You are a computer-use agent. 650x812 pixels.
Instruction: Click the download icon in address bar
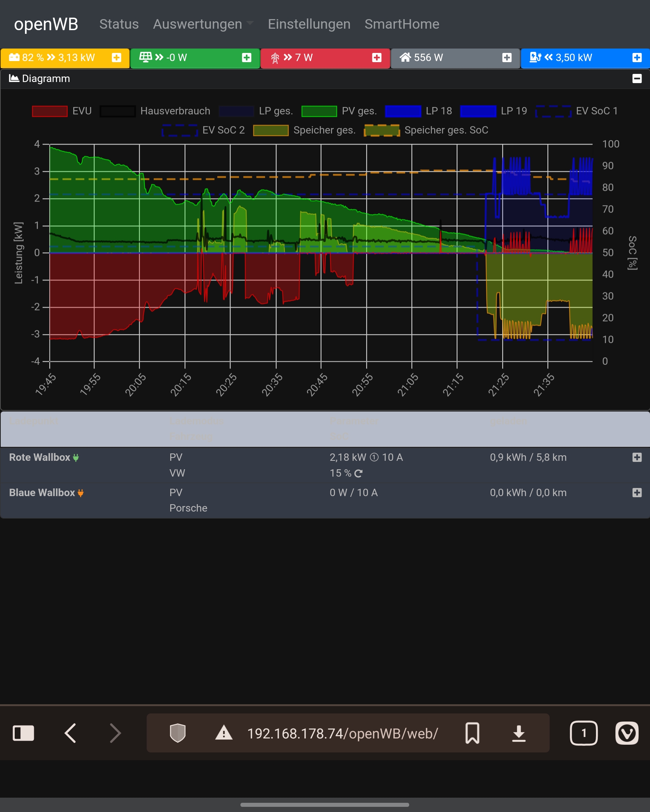tap(519, 733)
